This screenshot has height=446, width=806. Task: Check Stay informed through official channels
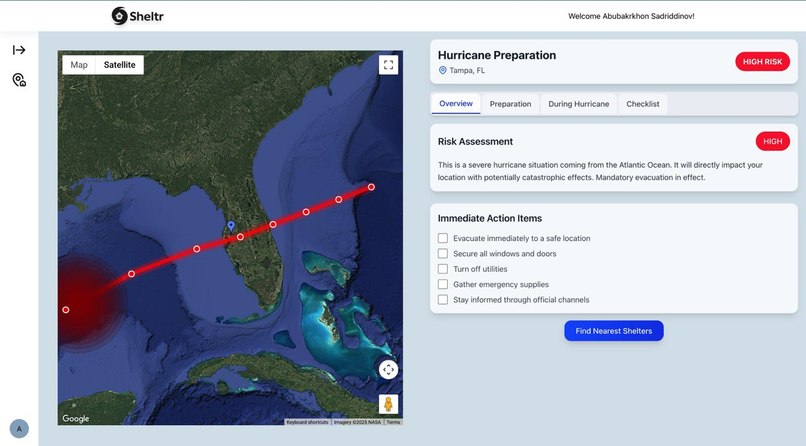pos(443,300)
